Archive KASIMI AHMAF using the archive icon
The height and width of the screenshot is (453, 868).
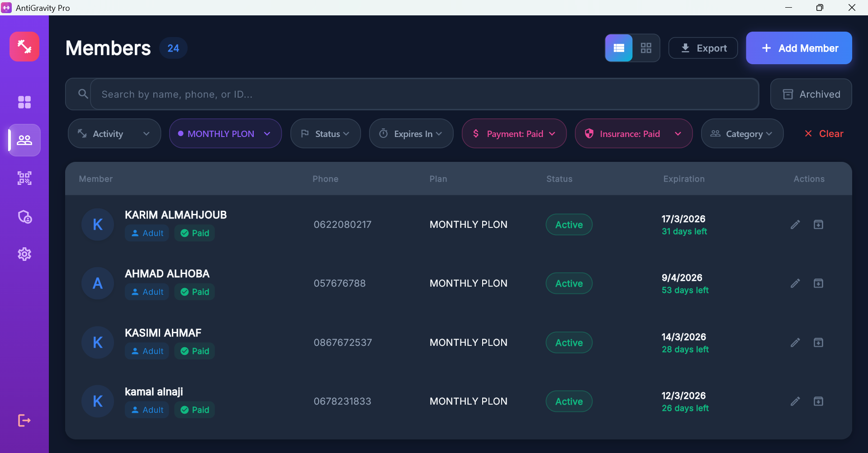[818, 343]
